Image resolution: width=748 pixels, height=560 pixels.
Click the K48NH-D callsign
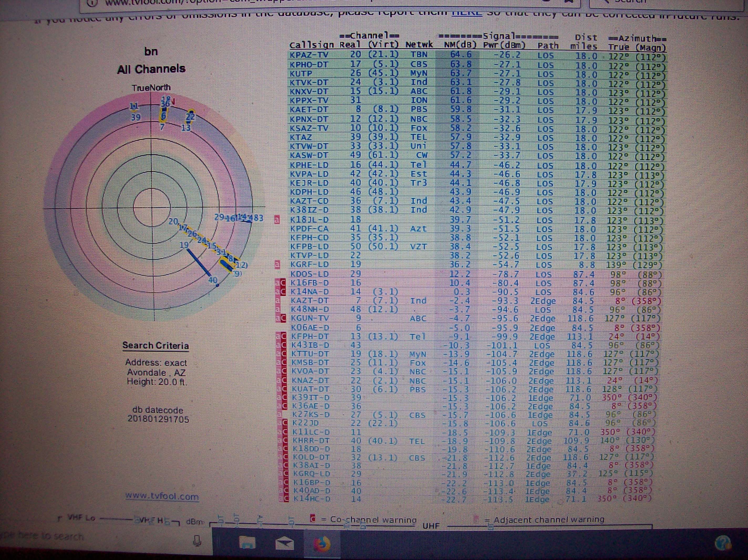(310, 310)
